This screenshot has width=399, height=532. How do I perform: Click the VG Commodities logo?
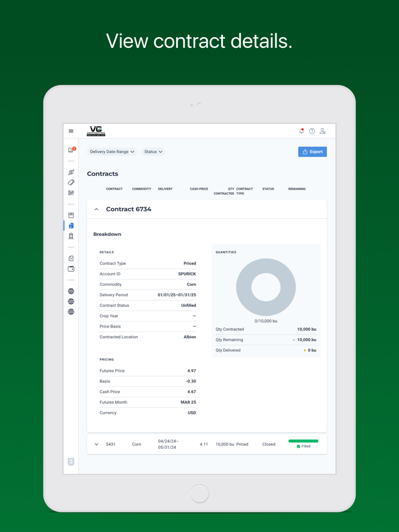point(96,131)
